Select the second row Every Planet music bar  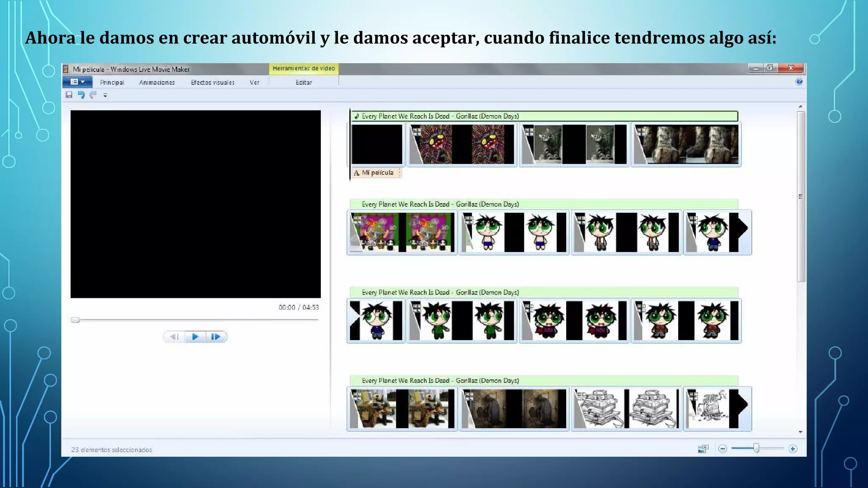point(544,204)
